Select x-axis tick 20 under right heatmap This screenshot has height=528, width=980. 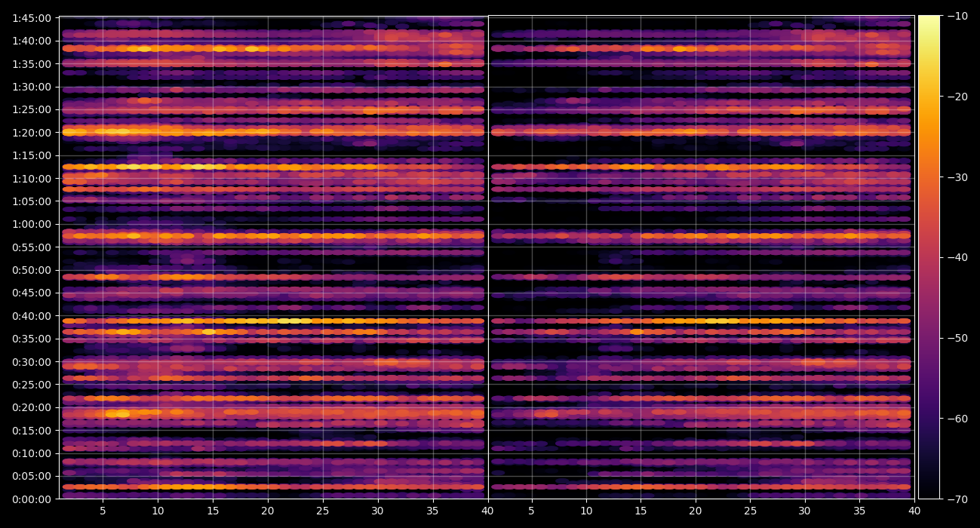point(696,511)
